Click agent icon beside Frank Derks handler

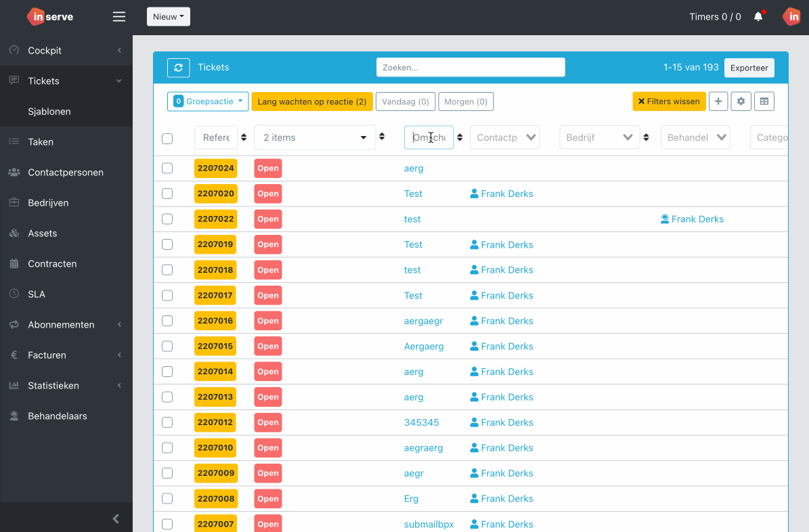(x=665, y=219)
